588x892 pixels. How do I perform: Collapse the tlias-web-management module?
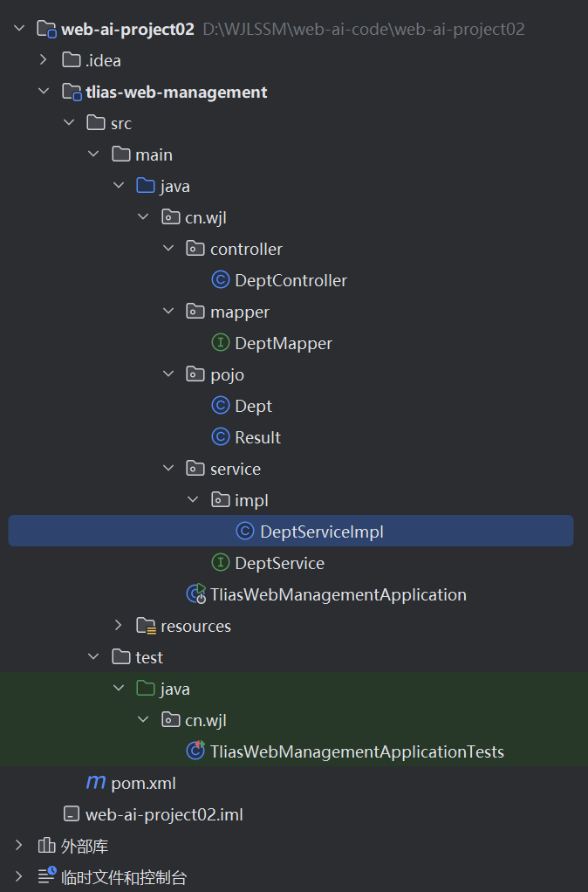pos(44,91)
